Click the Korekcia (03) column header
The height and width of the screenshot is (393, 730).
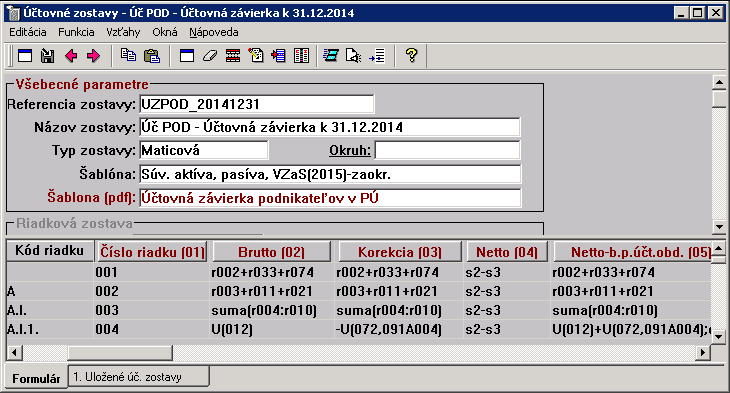pos(400,251)
